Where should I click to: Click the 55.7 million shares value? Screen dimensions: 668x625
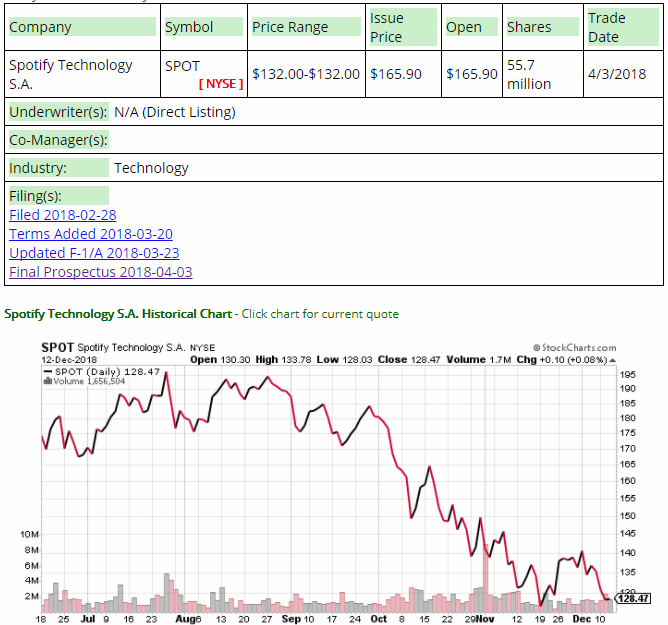pyautogui.click(x=529, y=74)
